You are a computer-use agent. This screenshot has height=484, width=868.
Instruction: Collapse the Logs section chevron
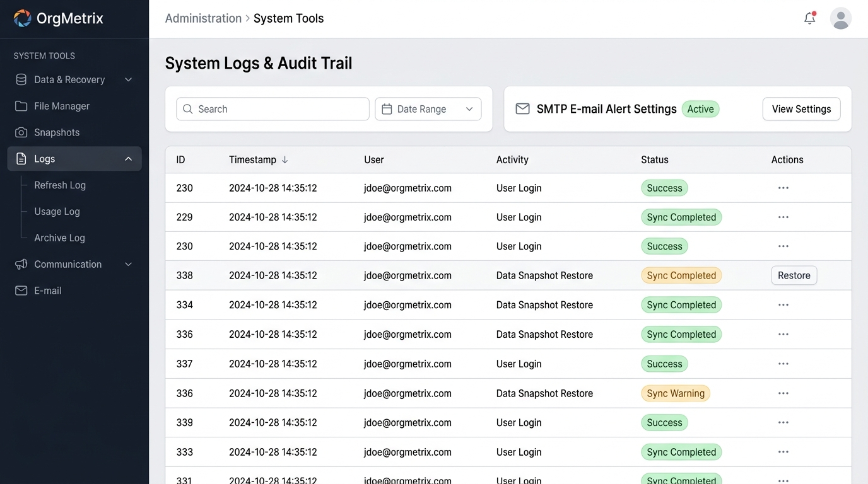tap(129, 159)
